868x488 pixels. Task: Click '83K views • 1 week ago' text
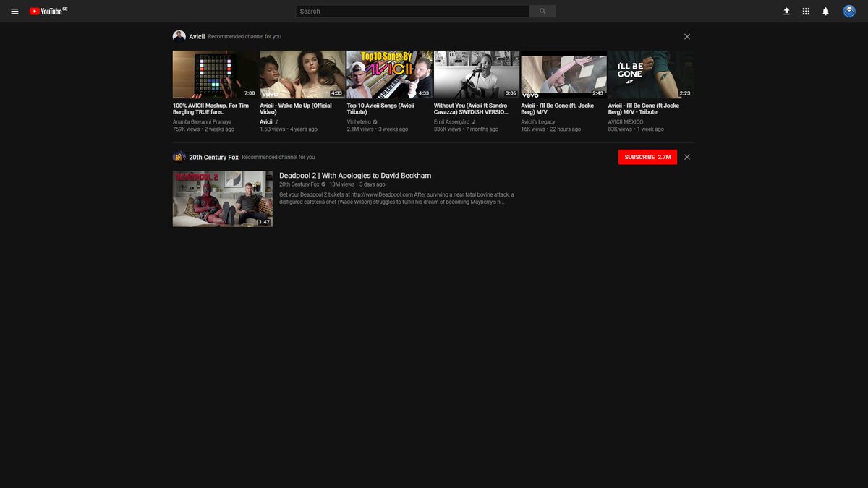pyautogui.click(x=636, y=129)
